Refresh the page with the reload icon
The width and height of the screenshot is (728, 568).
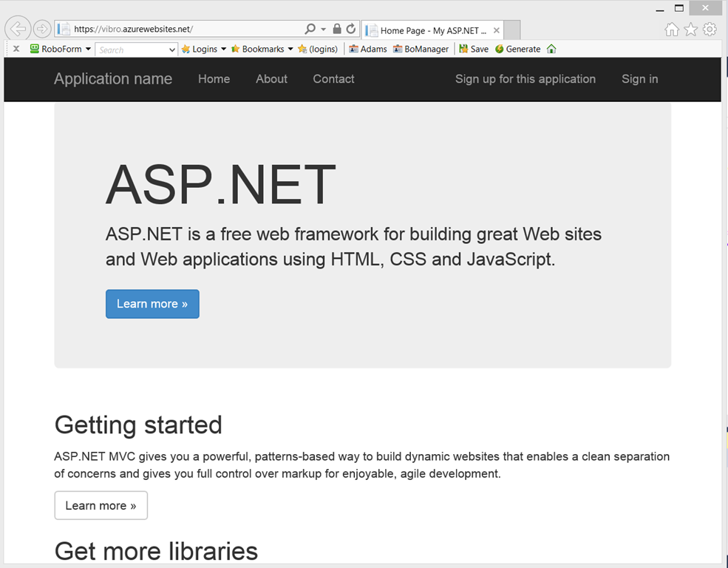351,29
